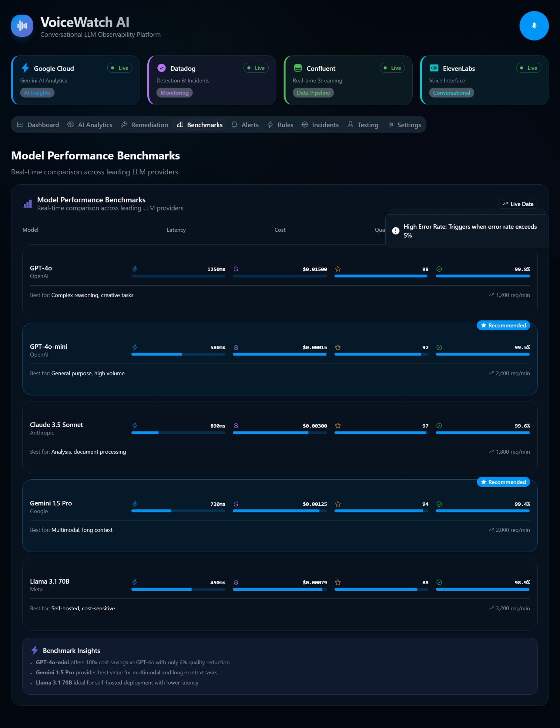Switch to the Rules tab
The width and height of the screenshot is (560, 728).
click(281, 125)
